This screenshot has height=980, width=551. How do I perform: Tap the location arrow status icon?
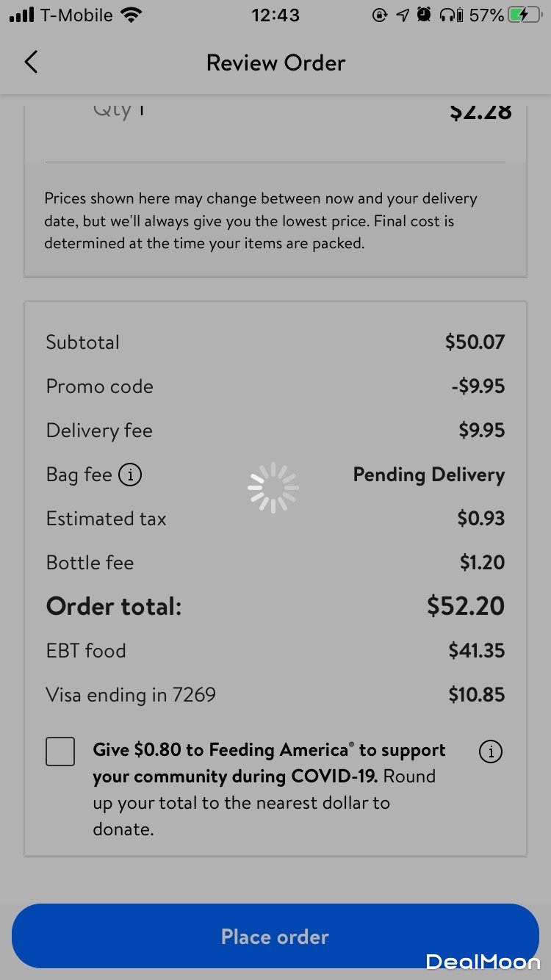point(402,15)
